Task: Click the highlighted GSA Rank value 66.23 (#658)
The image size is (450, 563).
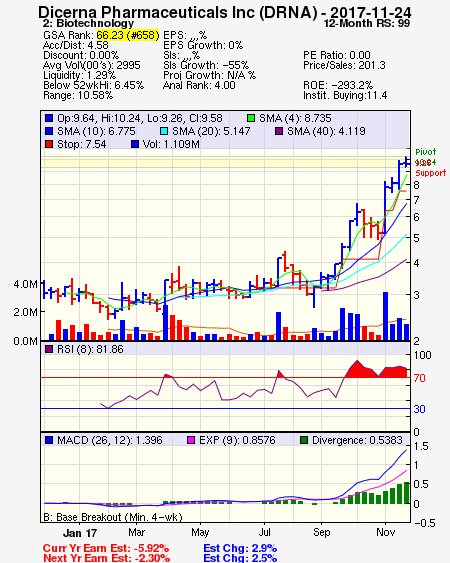Action: click(128, 35)
